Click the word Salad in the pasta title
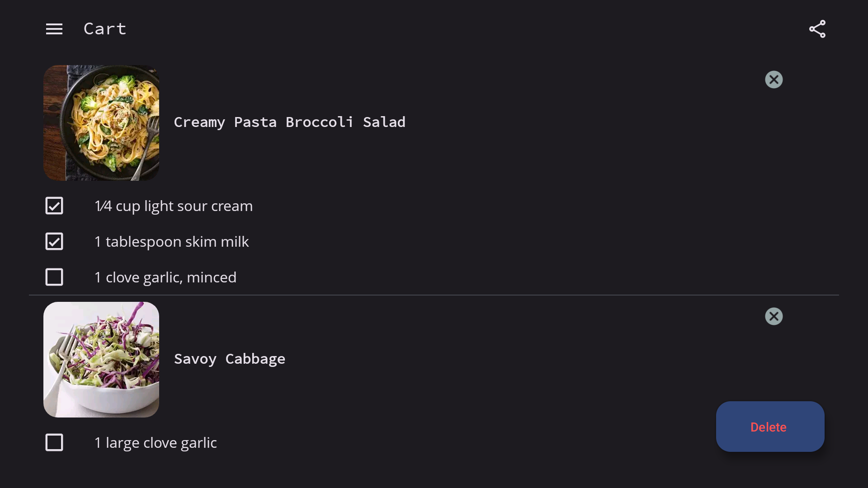The height and width of the screenshot is (488, 868). click(x=384, y=122)
